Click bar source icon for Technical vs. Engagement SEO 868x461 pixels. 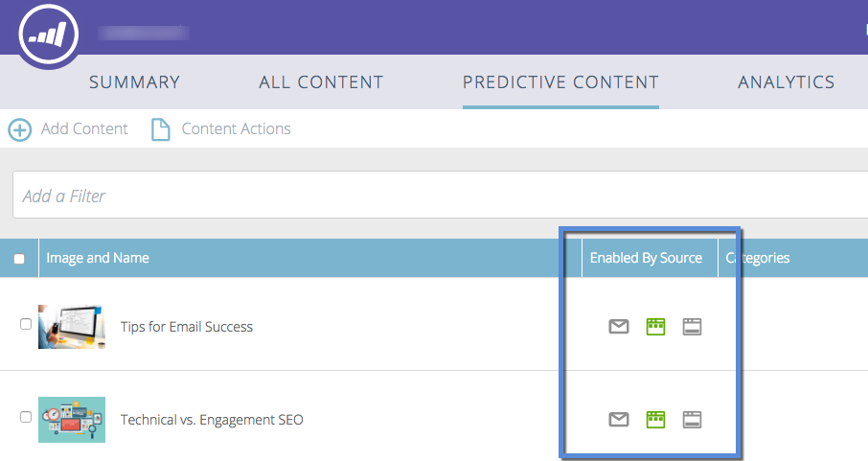(692, 420)
